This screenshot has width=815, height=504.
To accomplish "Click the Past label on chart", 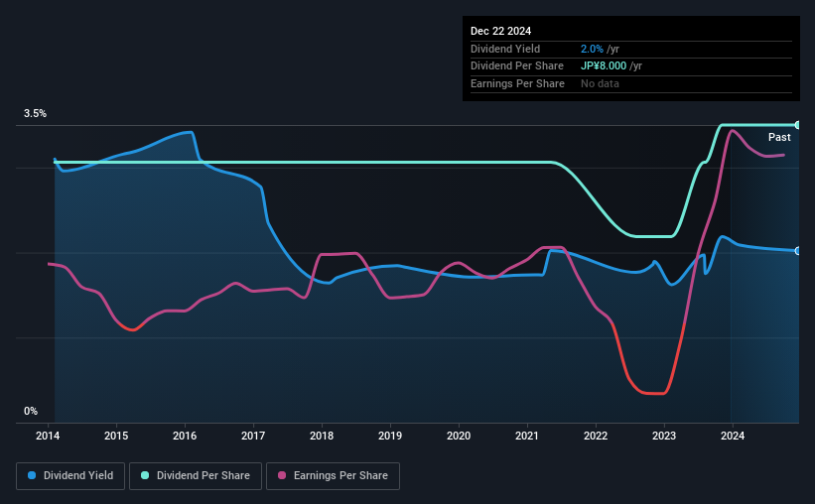I will (x=779, y=137).
